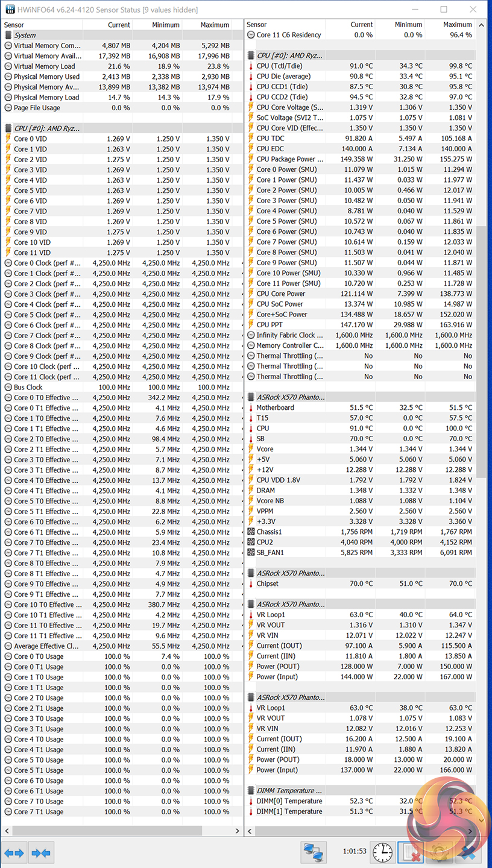Click lightning icon beside CPU Package Power
Viewport: 492px width, 868px height.
point(251,159)
